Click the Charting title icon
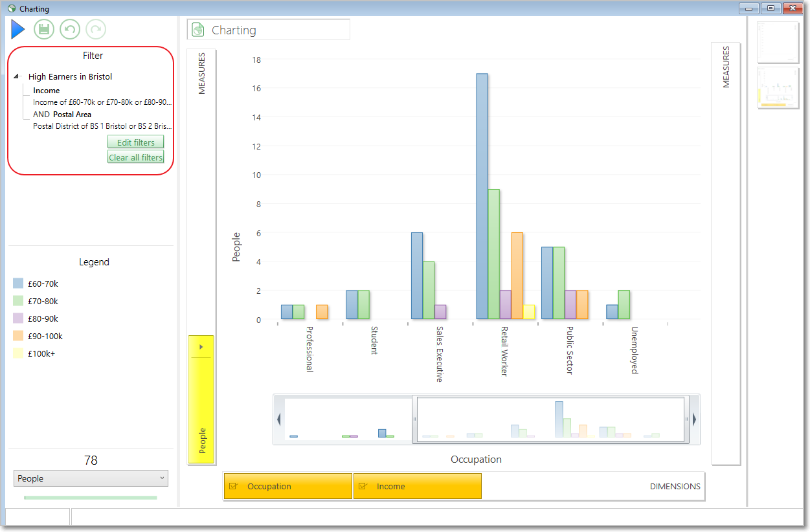810x532 pixels. tap(198, 30)
